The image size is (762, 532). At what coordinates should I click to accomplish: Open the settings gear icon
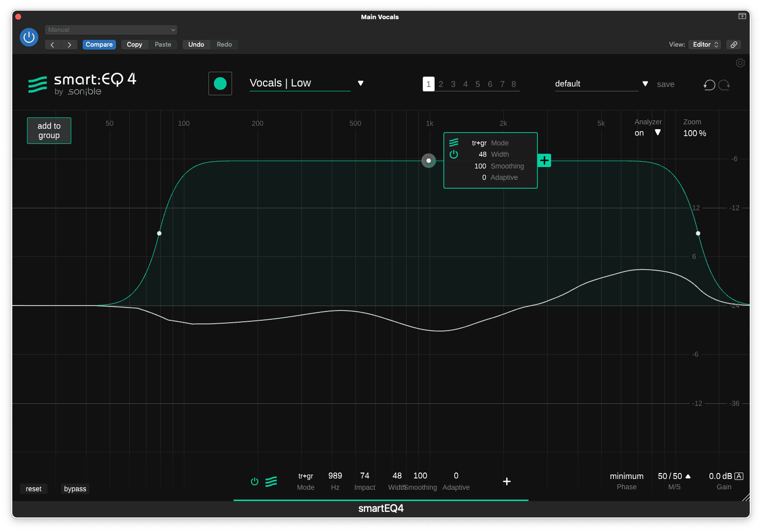pyautogui.click(x=740, y=63)
